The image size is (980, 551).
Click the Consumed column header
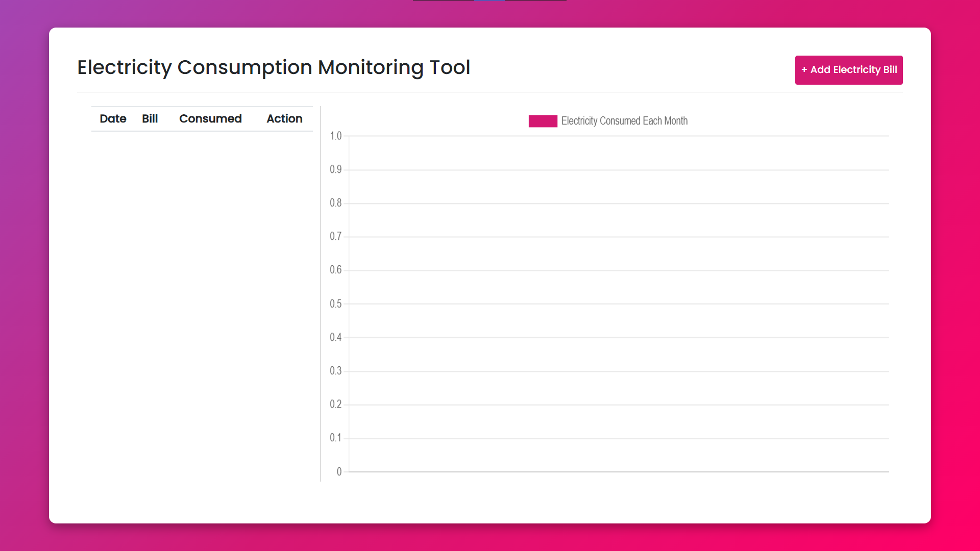tap(210, 119)
